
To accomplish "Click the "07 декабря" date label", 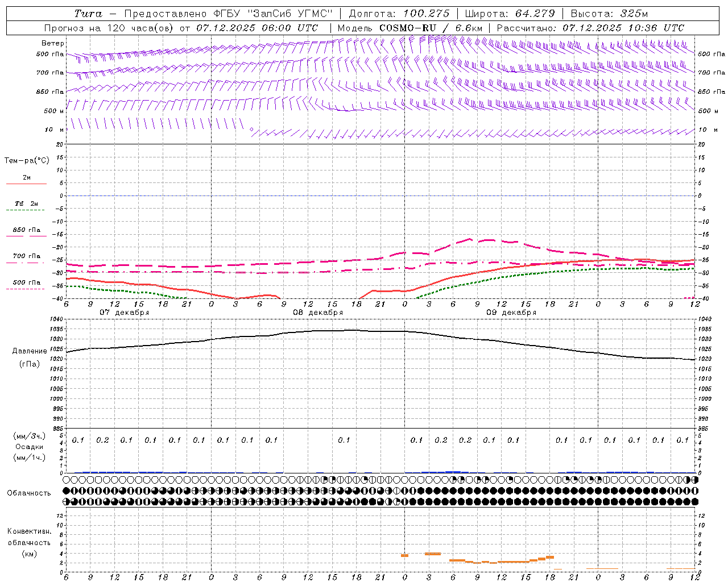I will [x=125, y=312].
